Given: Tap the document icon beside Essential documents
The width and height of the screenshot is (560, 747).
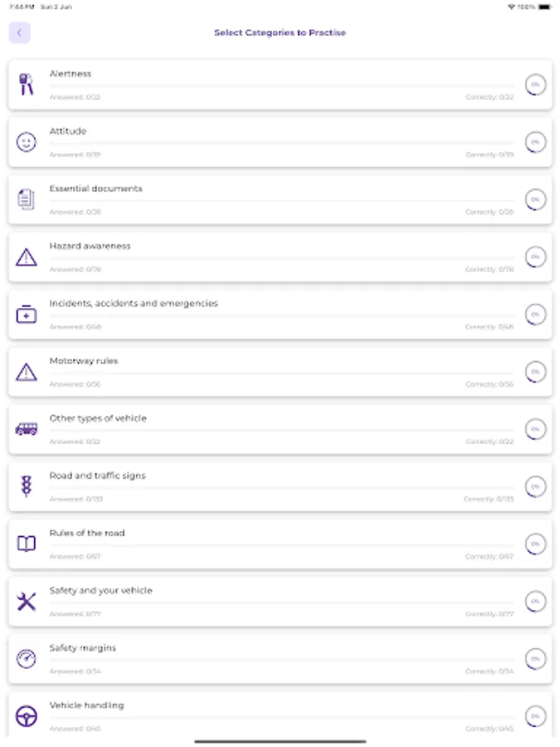Looking at the screenshot, I should point(26,198).
